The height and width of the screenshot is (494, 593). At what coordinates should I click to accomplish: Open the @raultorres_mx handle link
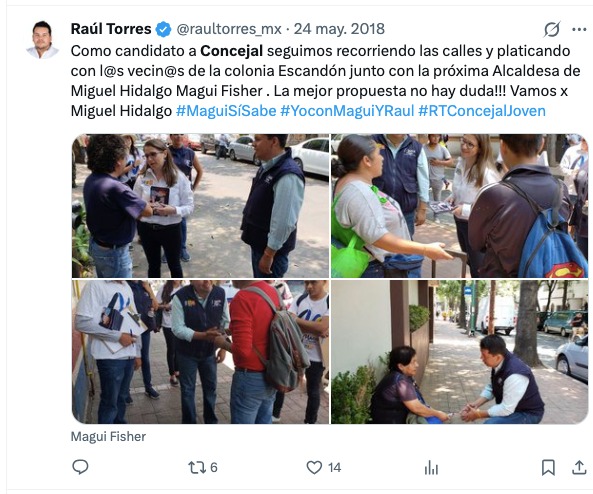(229, 29)
